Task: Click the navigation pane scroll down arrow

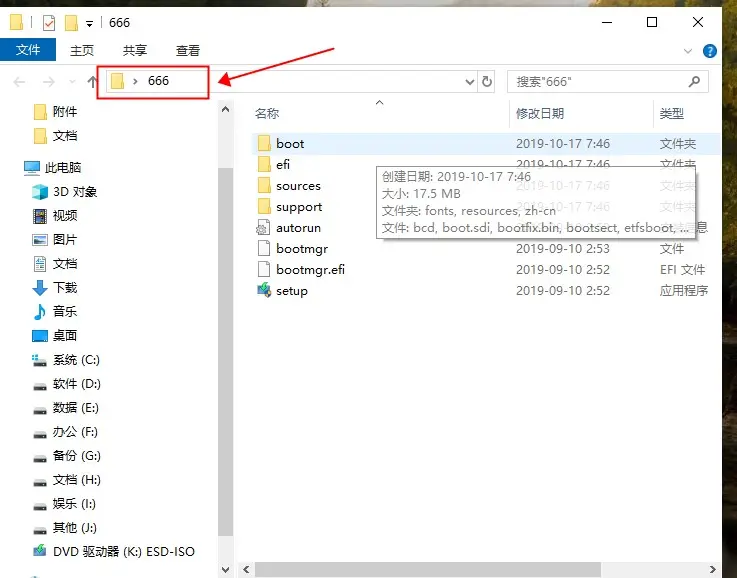Action: click(226, 570)
